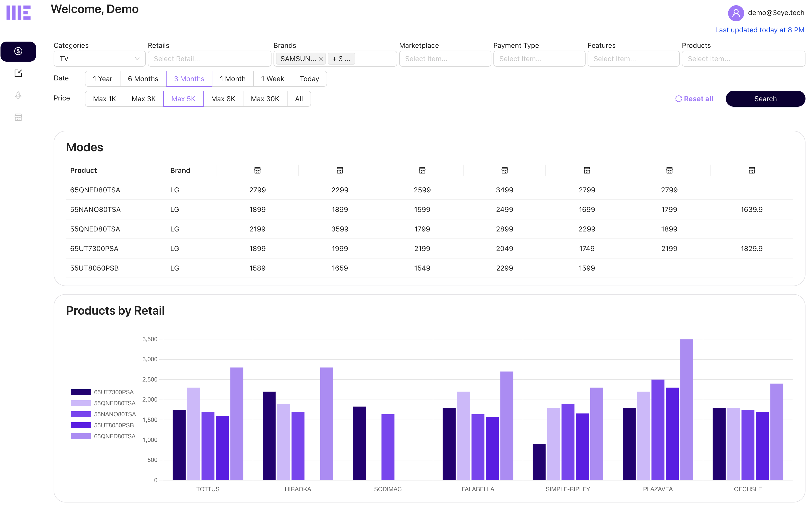The height and width of the screenshot is (506, 812).
Task: Click the last store column header icon
Action: point(751,170)
